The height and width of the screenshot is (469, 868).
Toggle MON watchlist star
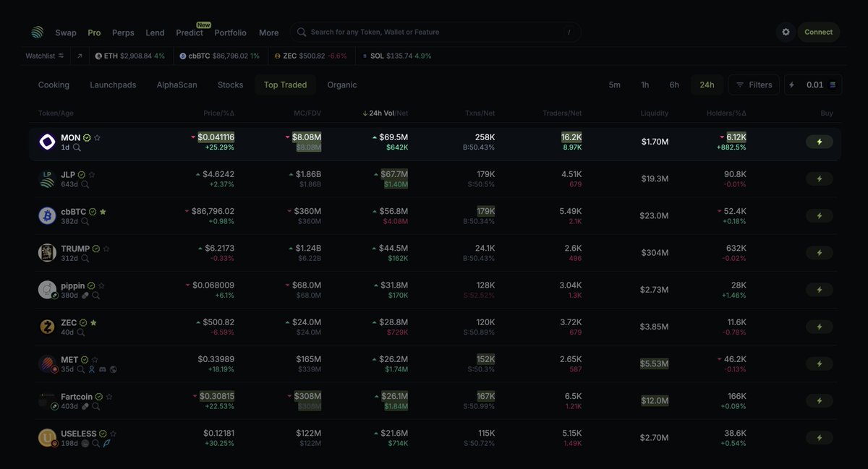click(97, 137)
